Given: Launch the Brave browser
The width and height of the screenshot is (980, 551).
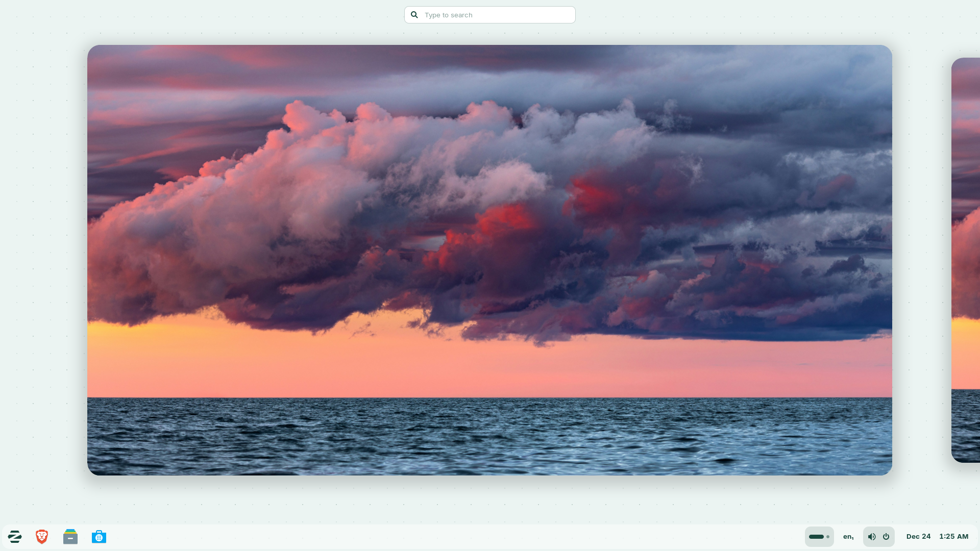Looking at the screenshot, I should click(41, 536).
